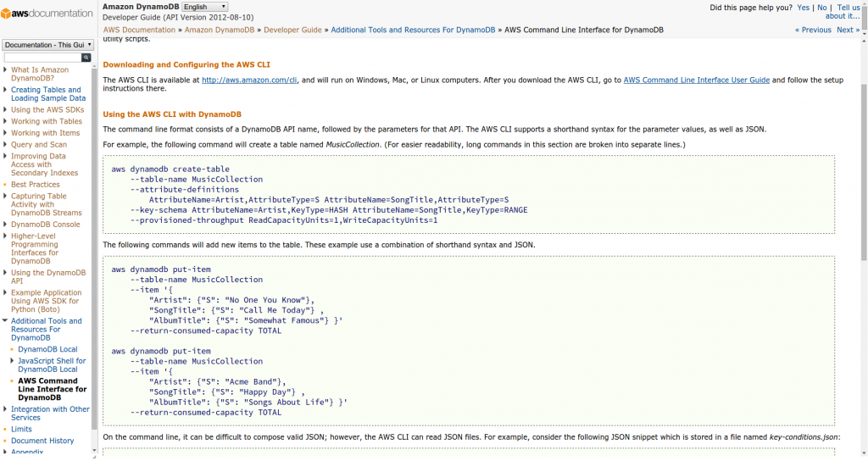Open Working with Tables in sidebar
This screenshot has height=461, width=868.
pos(47,121)
